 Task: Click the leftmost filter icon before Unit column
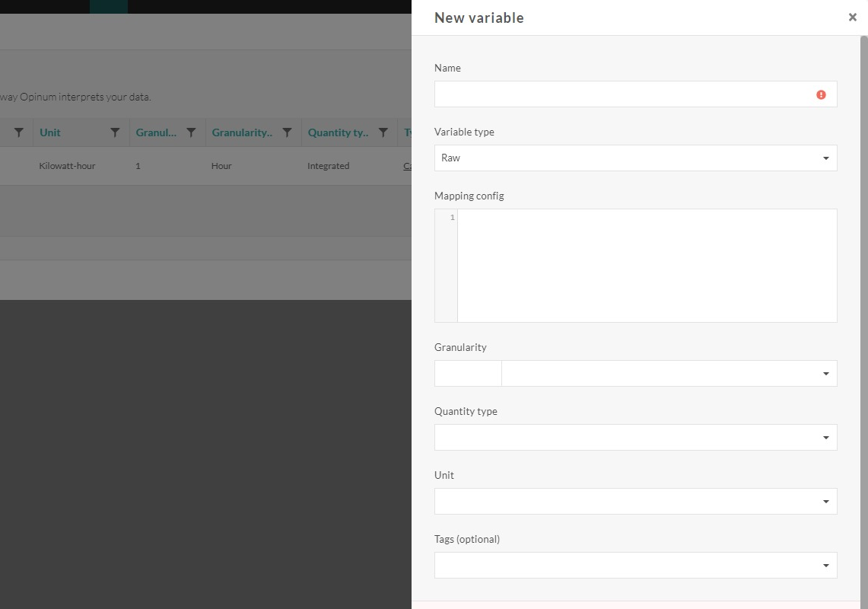(19, 132)
